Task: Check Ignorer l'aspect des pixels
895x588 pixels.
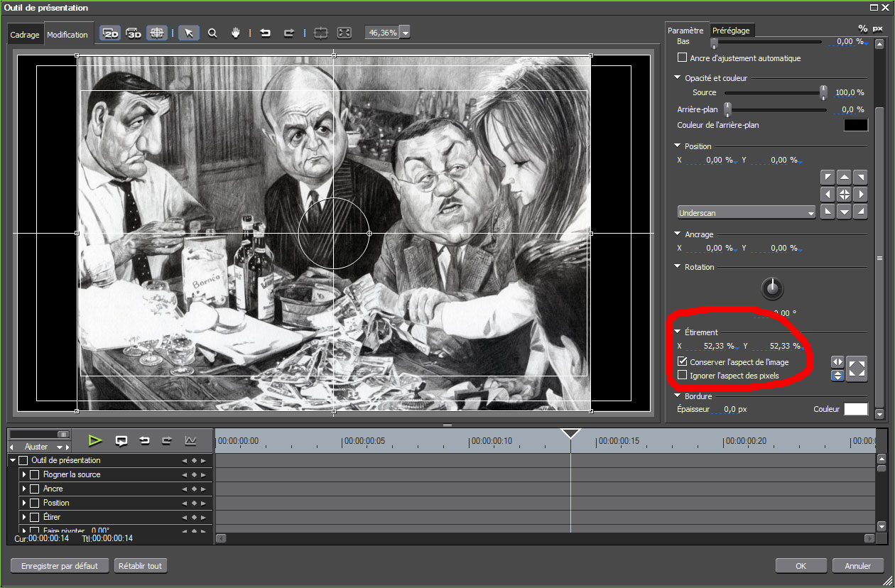Action: [683, 375]
